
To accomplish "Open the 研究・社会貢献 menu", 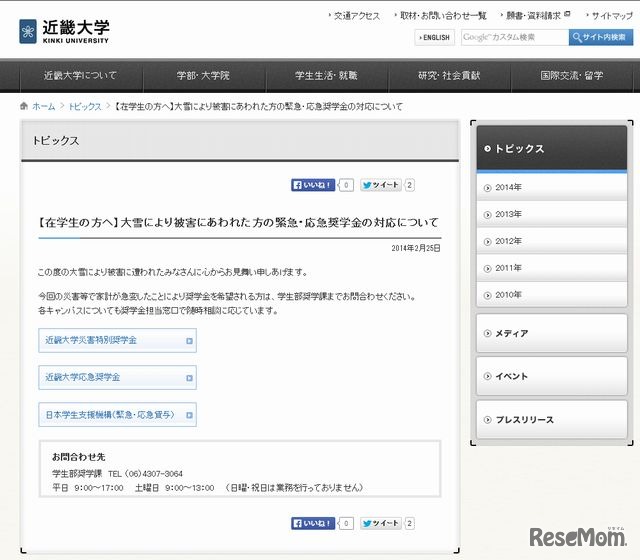I will click(x=449, y=76).
